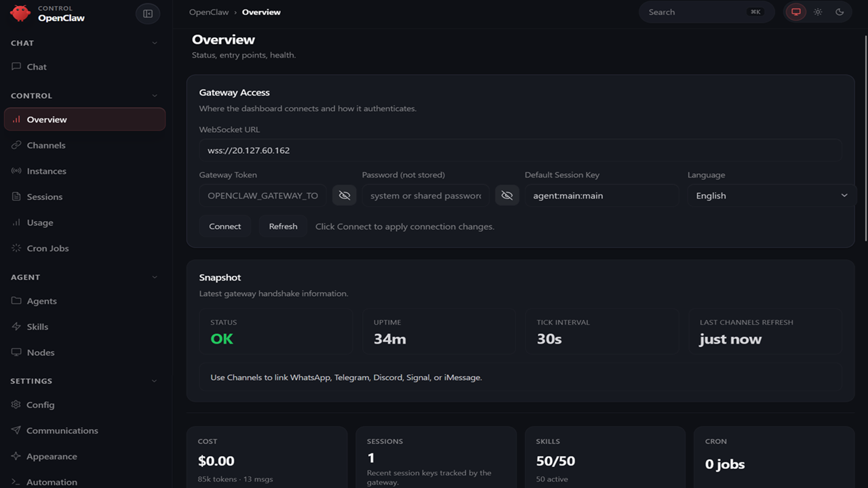The height and width of the screenshot is (488, 868).
Task: Show the hidden password field value
Action: coord(506,195)
